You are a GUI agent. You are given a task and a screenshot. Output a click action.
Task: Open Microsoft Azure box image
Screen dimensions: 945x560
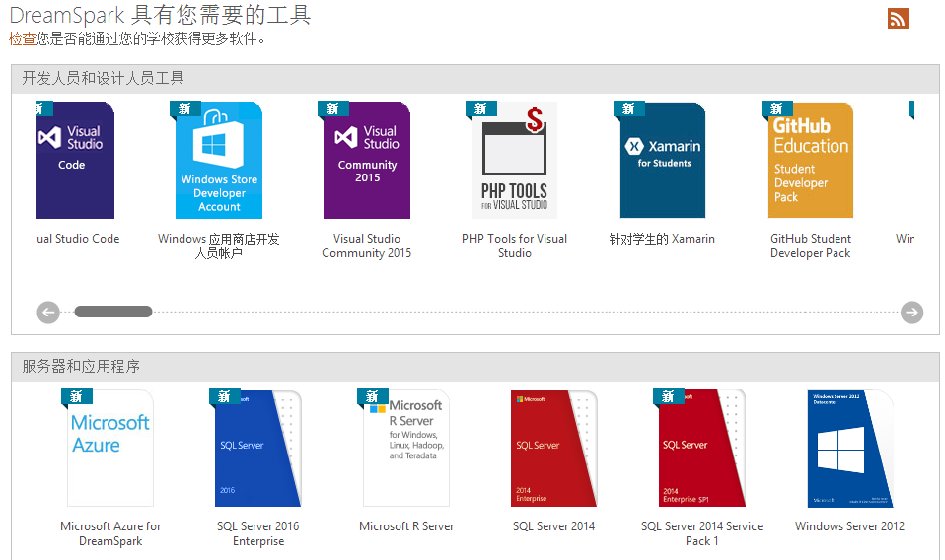[110, 448]
